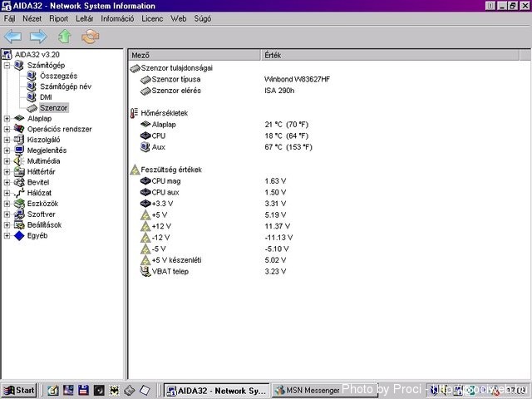Click the Szenzor chip icon in tree

click(x=32, y=108)
